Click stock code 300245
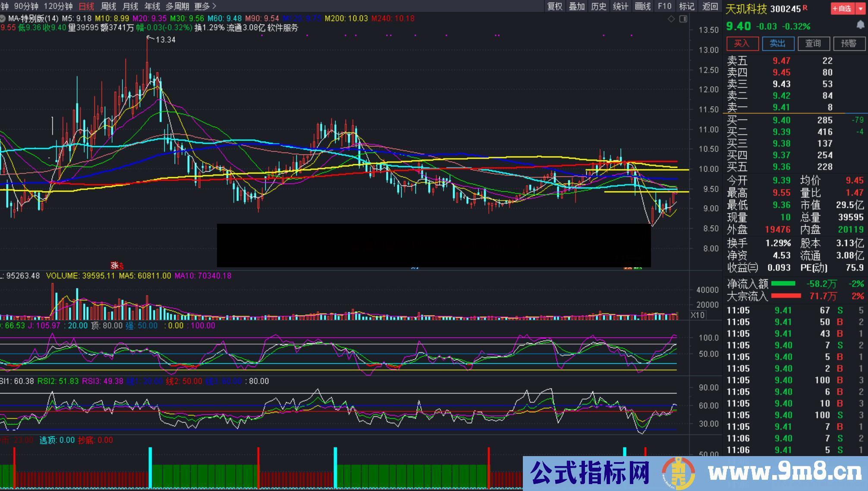The image size is (868, 491). point(785,9)
